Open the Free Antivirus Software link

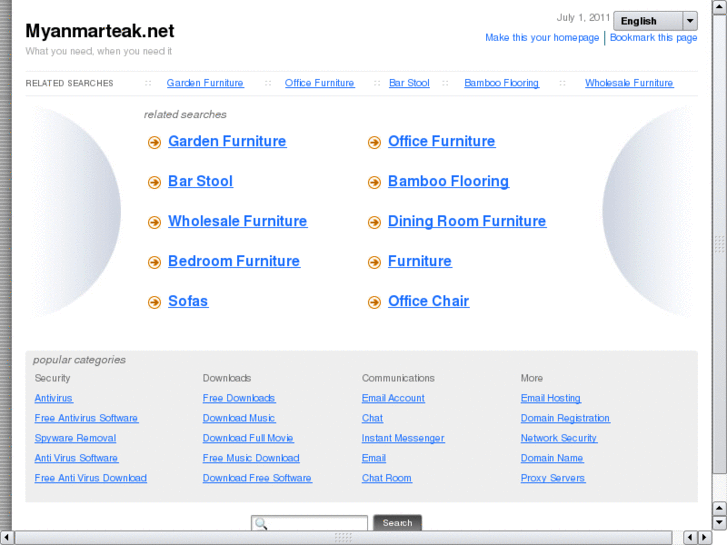(x=86, y=418)
